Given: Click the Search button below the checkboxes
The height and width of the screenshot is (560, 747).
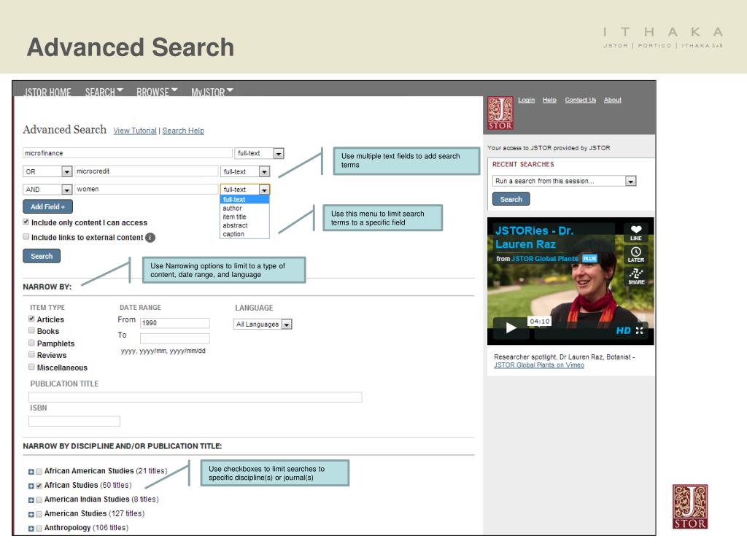Looking at the screenshot, I should pyautogui.click(x=42, y=256).
